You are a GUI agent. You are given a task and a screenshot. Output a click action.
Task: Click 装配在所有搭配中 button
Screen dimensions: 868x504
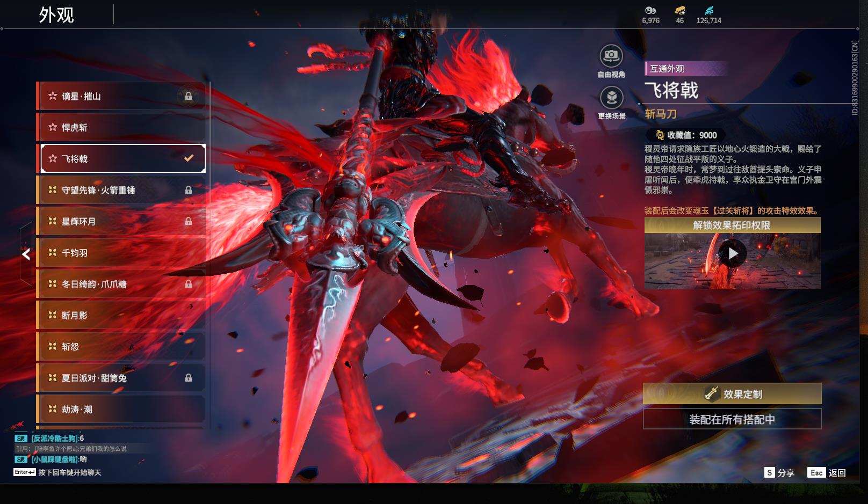732,419
